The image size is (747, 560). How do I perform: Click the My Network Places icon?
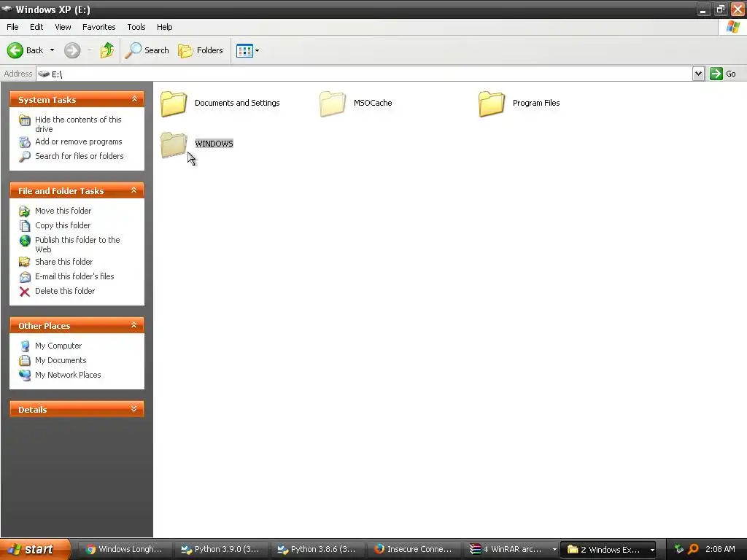(25, 376)
